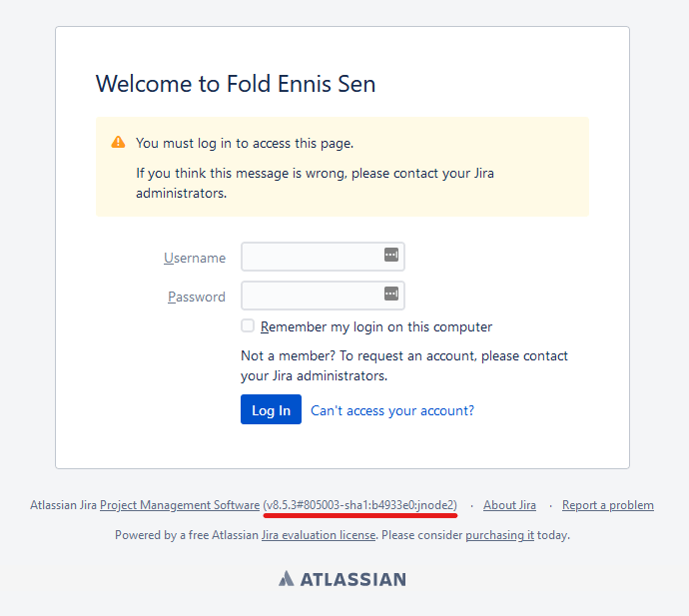Image resolution: width=689 pixels, height=616 pixels.
Task: Open the About Jira link
Action: [509, 505]
